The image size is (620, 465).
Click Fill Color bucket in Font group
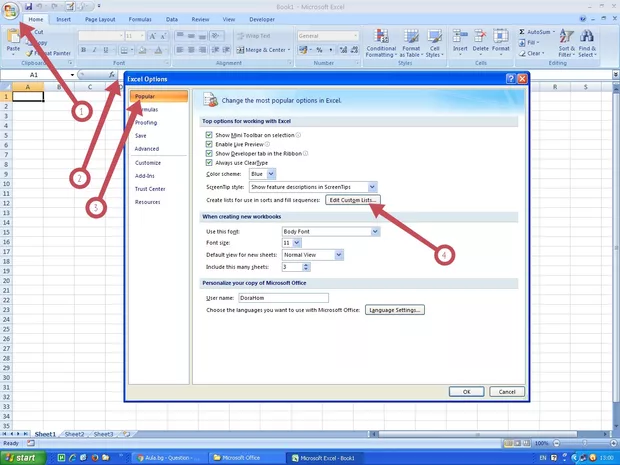click(x=142, y=50)
